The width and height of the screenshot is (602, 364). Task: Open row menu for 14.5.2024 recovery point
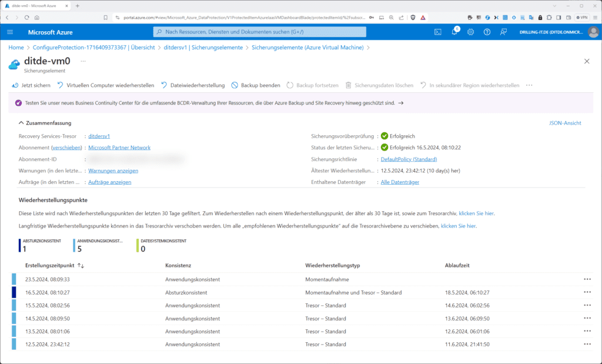[x=587, y=318]
